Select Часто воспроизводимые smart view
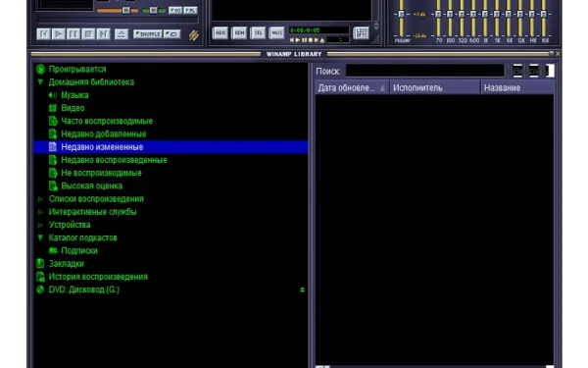Screen dimensions: 588x368 (x=107, y=121)
